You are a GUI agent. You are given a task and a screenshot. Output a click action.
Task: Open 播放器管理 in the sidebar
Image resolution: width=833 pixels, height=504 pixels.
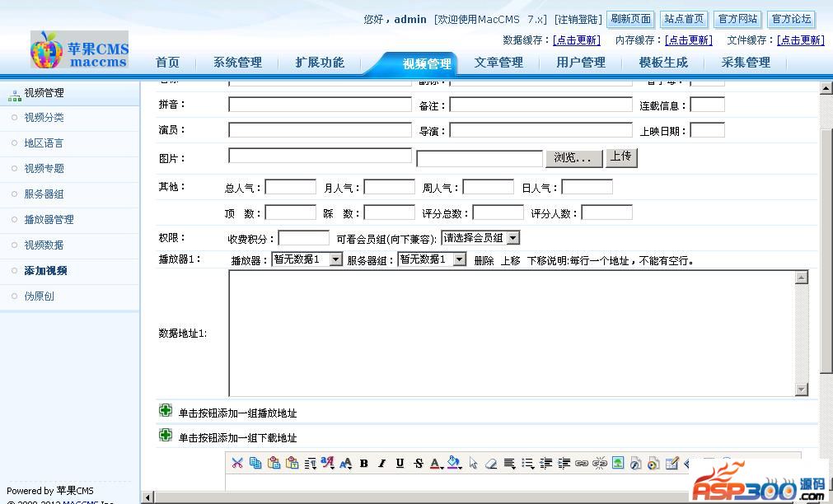click(49, 220)
